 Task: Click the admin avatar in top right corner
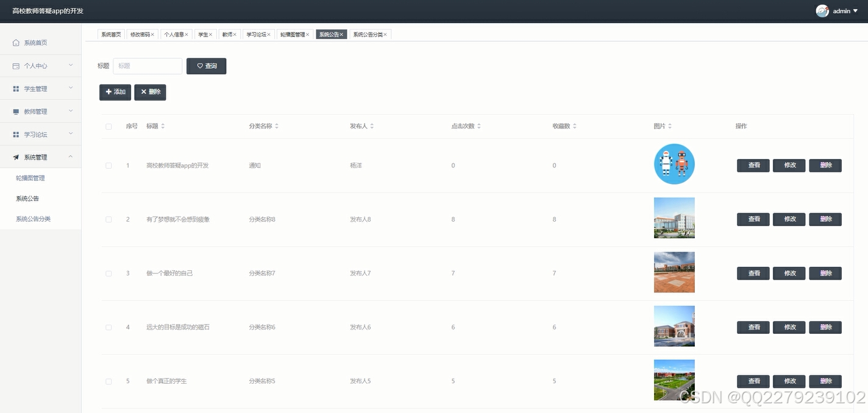(822, 10)
